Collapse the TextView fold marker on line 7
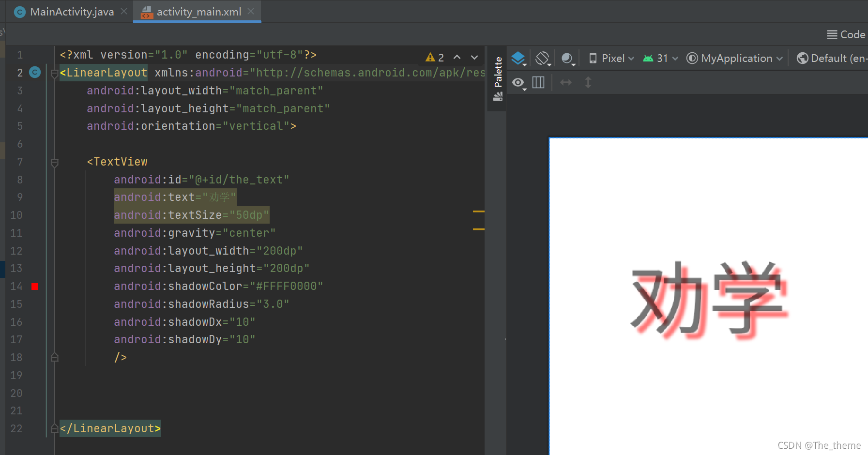This screenshot has height=455, width=868. coord(55,163)
